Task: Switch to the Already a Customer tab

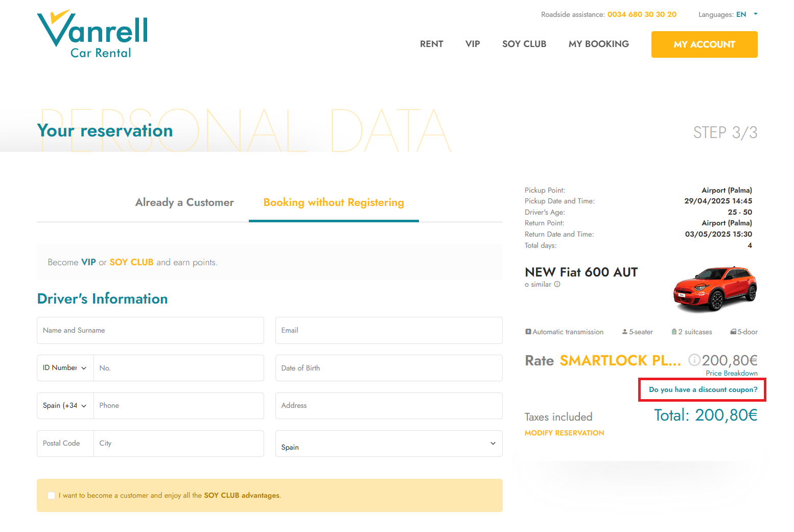Action: click(x=184, y=203)
